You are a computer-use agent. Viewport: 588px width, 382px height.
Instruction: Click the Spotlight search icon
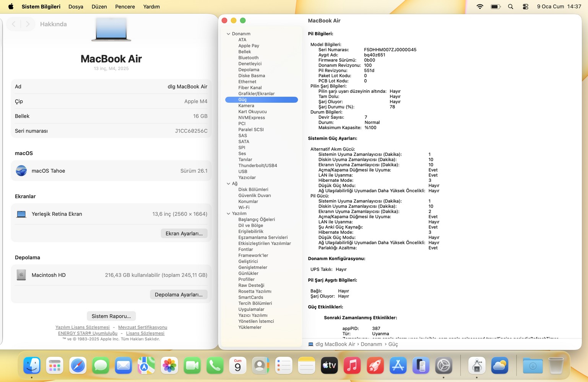(510, 6)
